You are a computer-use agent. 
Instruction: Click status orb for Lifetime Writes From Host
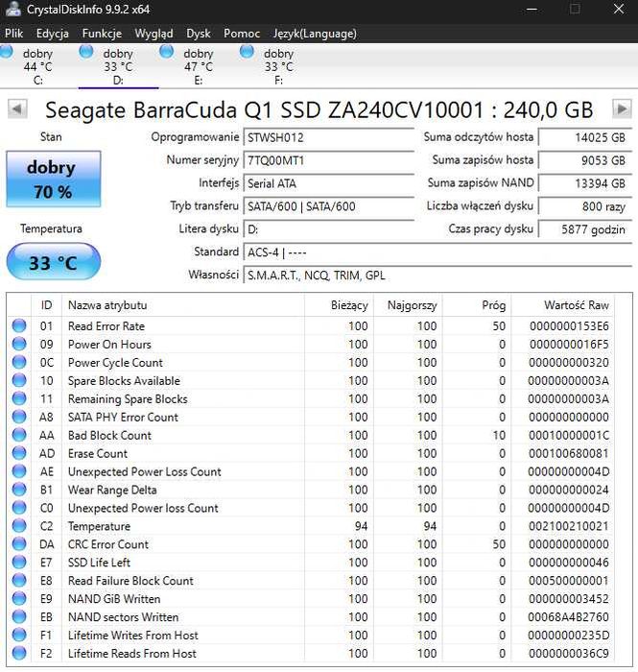(19, 636)
